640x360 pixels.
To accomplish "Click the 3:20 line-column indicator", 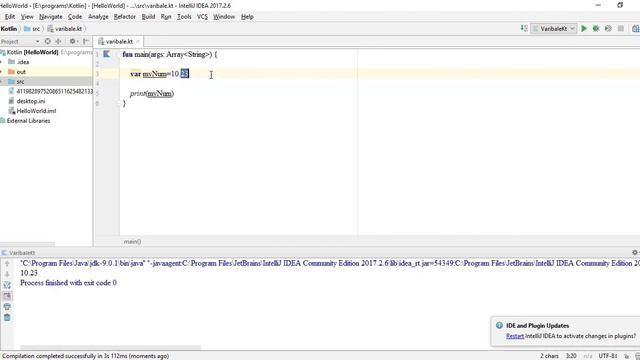I will tap(571, 356).
